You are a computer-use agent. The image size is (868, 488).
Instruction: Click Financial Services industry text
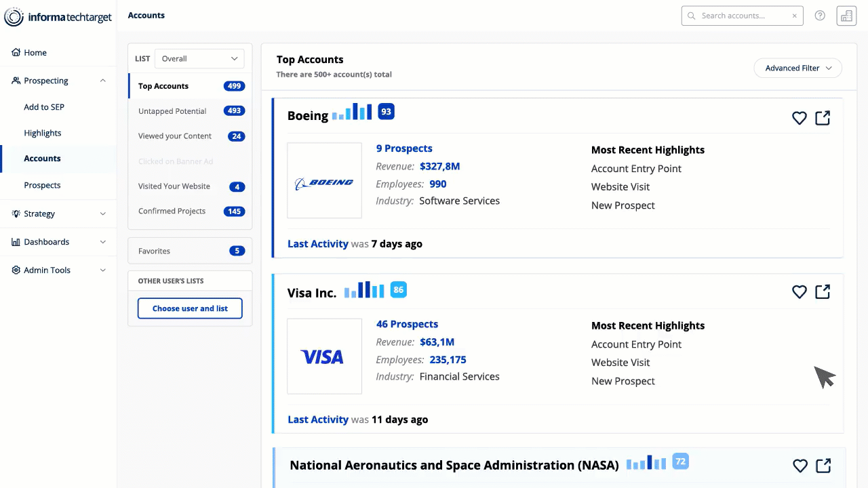coord(460,377)
